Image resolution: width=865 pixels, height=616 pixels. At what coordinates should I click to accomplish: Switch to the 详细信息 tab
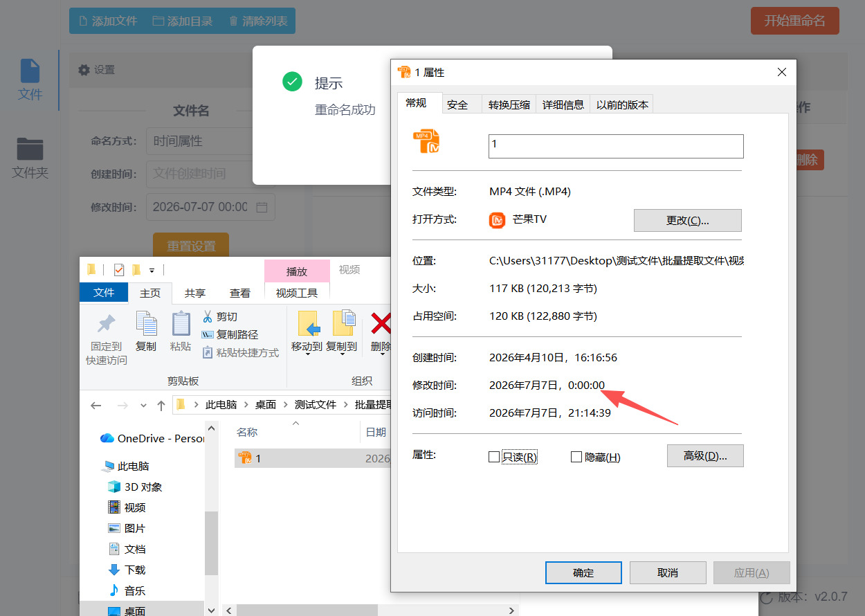(x=563, y=105)
